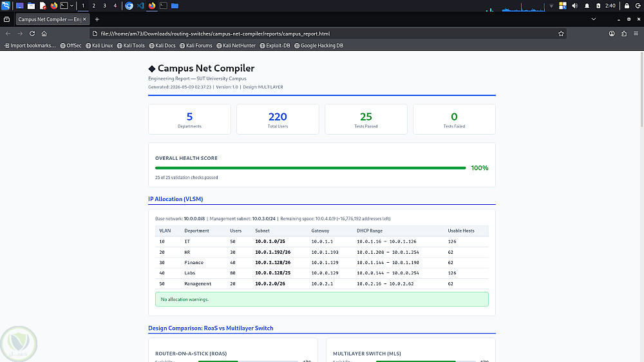The image size is (644, 362).
Task: Launch Visual Studio Code from the panel
Action: 140,6
